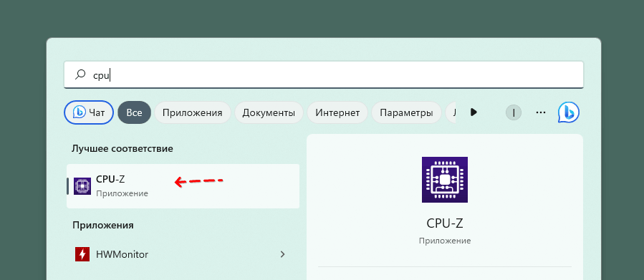Click the magnifier icon in the search box

pos(80,74)
